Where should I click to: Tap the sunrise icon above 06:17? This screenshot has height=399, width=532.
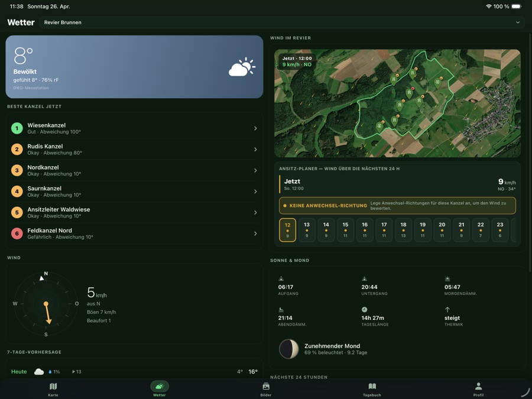click(281, 279)
